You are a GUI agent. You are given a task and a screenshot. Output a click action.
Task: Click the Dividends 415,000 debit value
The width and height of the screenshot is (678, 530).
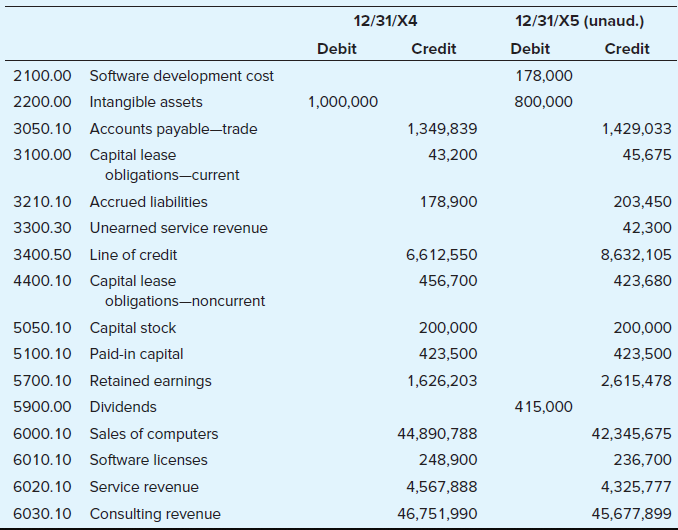[x=544, y=407]
